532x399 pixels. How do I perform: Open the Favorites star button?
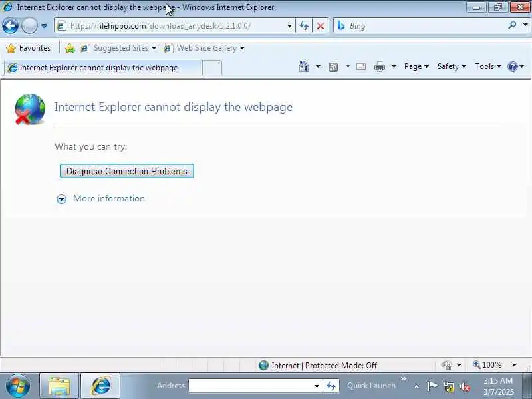pyautogui.click(x=29, y=48)
